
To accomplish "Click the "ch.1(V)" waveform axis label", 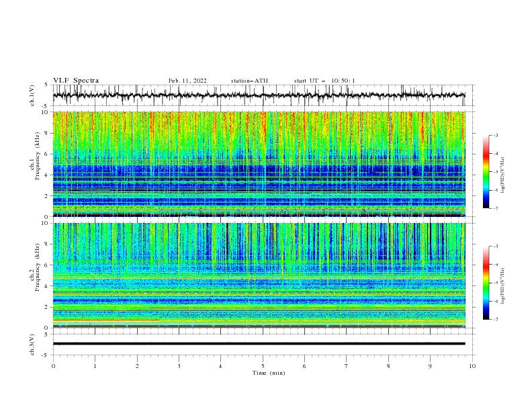I will coord(32,95).
